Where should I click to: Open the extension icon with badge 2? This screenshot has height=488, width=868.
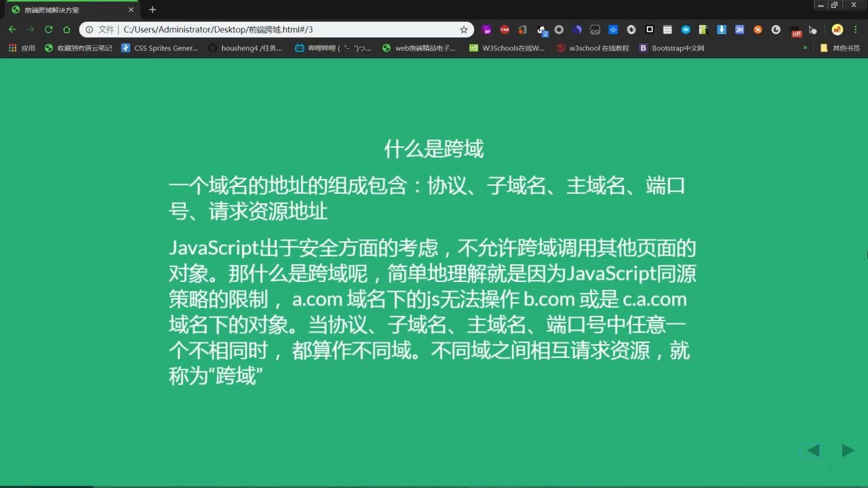click(x=541, y=30)
